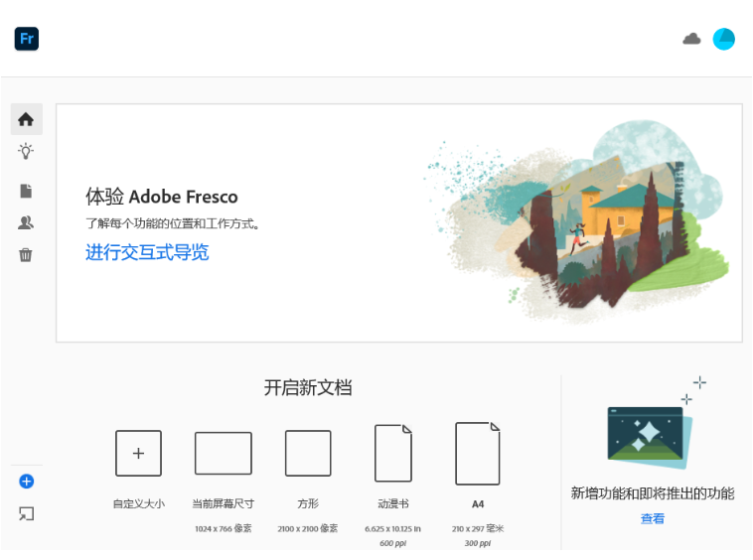The height and width of the screenshot is (560, 753).
Task: Create a 自定义大小 custom size document
Action: click(x=138, y=453)
